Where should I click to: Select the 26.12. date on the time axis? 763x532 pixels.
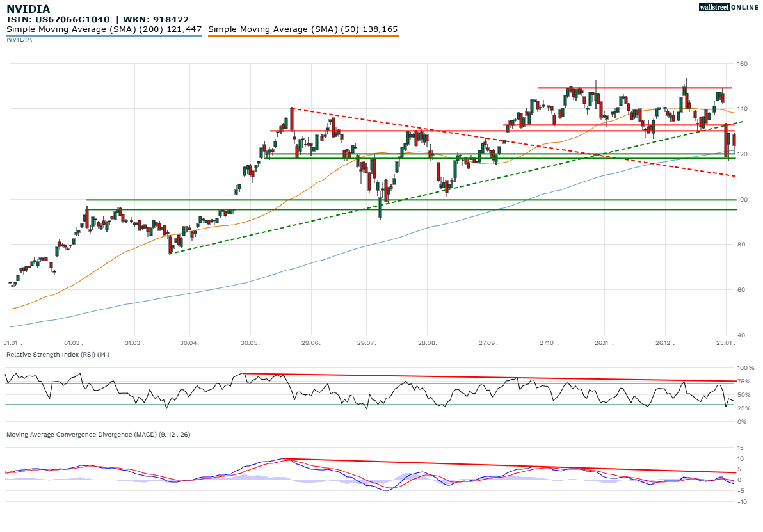click(664, 343)
